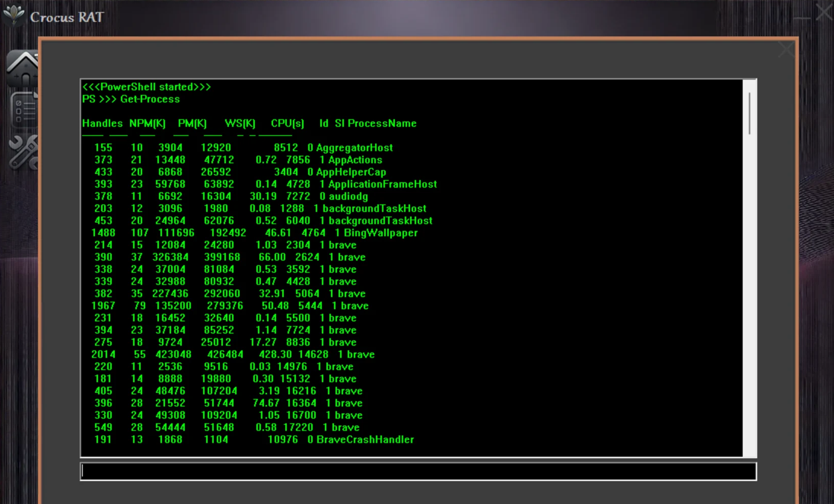The width and height of the screenshot is (834, 504).
Task: Close the Crocus RAT main window
Action: click(x=825, y=11)
